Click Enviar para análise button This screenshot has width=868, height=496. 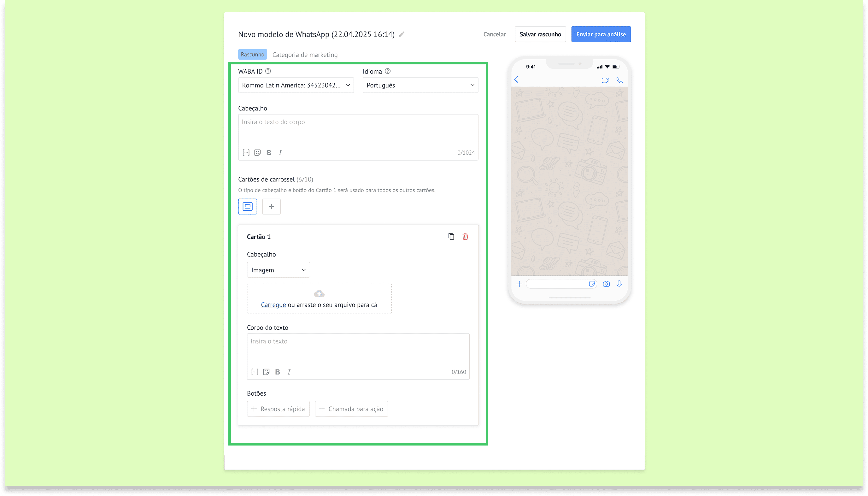[601, 34]
